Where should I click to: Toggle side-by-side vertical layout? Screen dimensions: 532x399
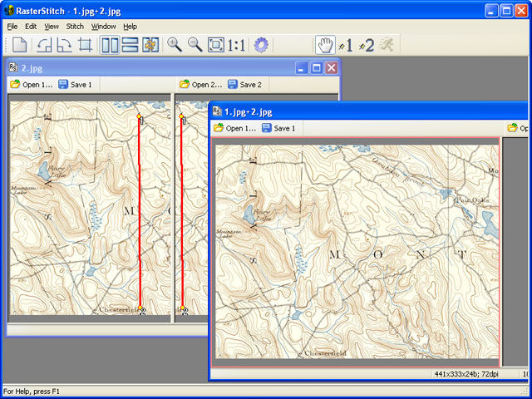(110, 45)
